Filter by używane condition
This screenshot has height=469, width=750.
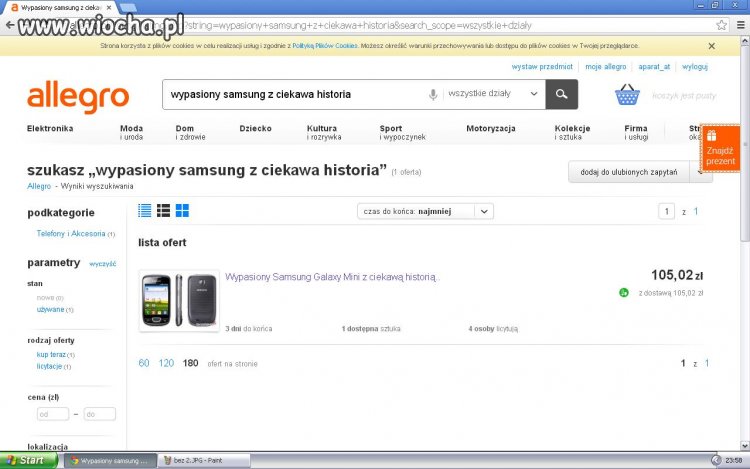click(50, 309)
